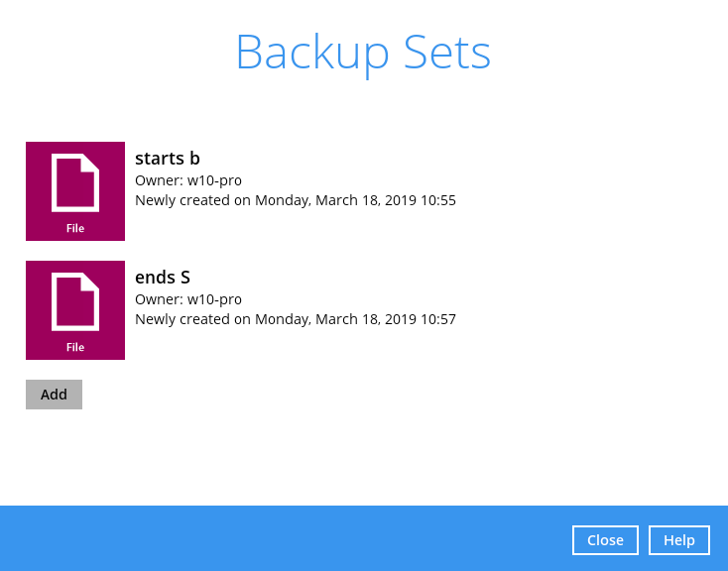Click the "File" label under "ends S" icon
The width and height of the screenshot is (728, 571).
pos(75,347)
